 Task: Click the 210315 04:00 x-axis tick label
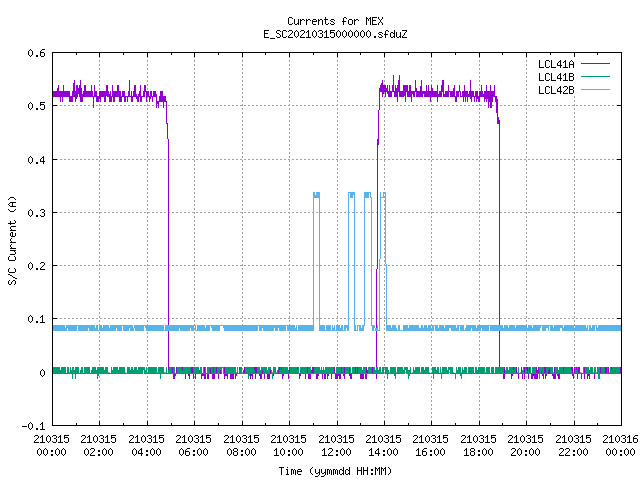(146, 445)
